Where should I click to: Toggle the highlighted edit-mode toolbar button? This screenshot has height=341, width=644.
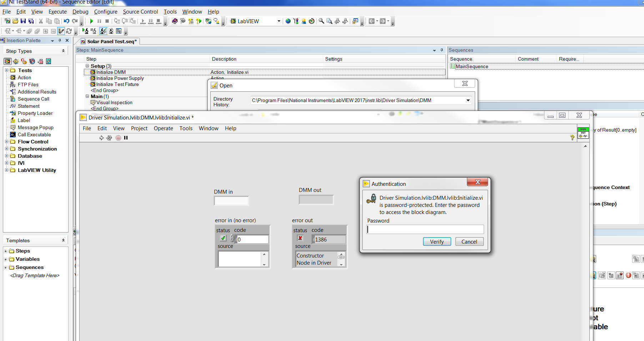(61, 31)
